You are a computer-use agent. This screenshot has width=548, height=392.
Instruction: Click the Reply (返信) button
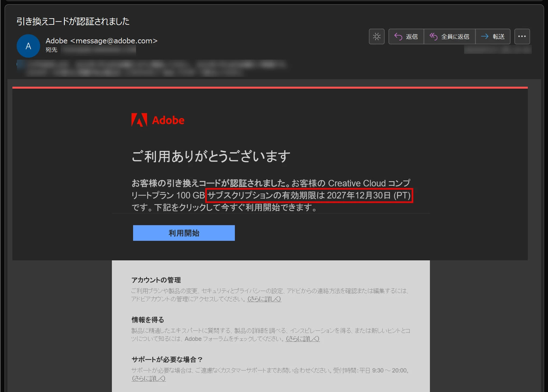pyautogui.click(x=406, y=36)
